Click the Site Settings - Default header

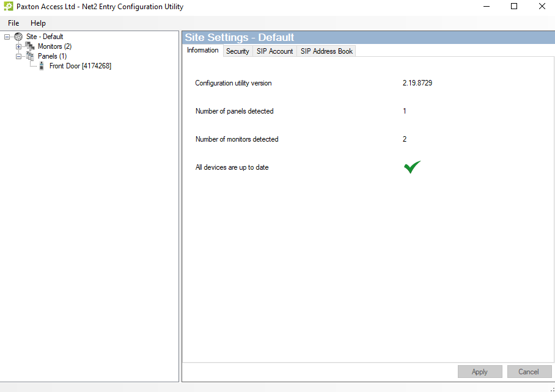point(239,37)
